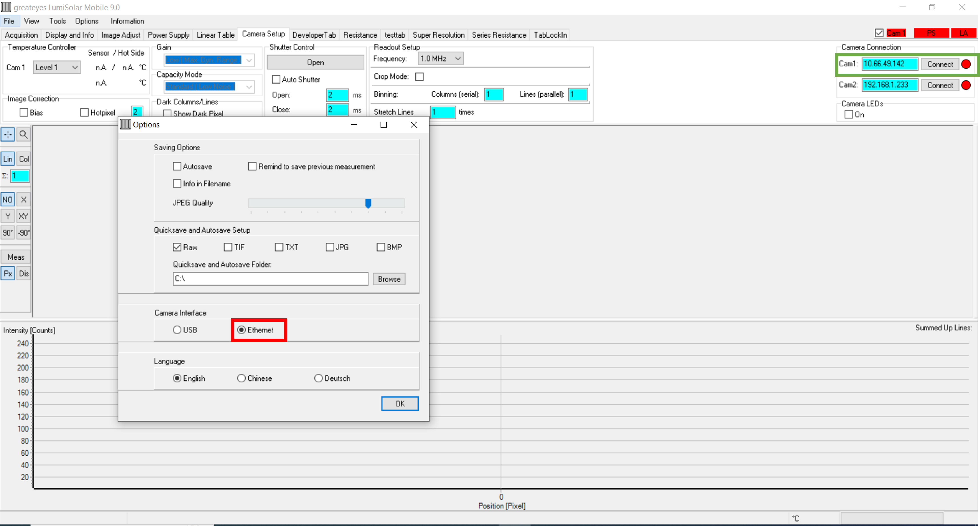Click Cam1 red connection status indicator
The width and height of the screenshot is (980, 526).
pos(966,64)
